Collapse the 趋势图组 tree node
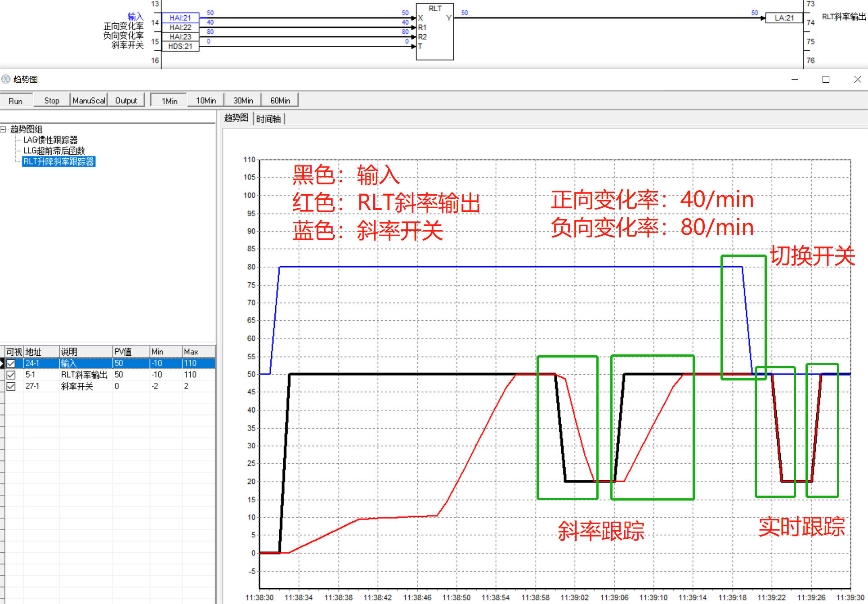 tap(3, 130)
